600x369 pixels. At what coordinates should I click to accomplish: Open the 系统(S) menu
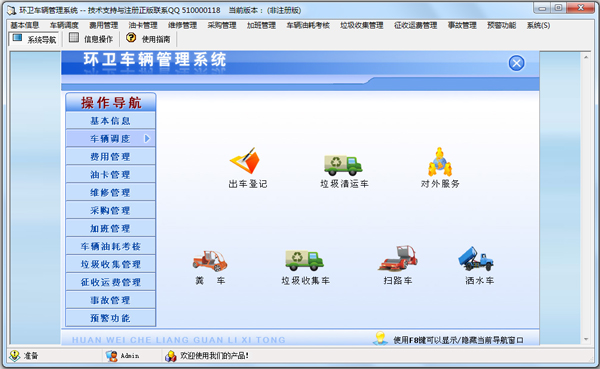(538, 25)
